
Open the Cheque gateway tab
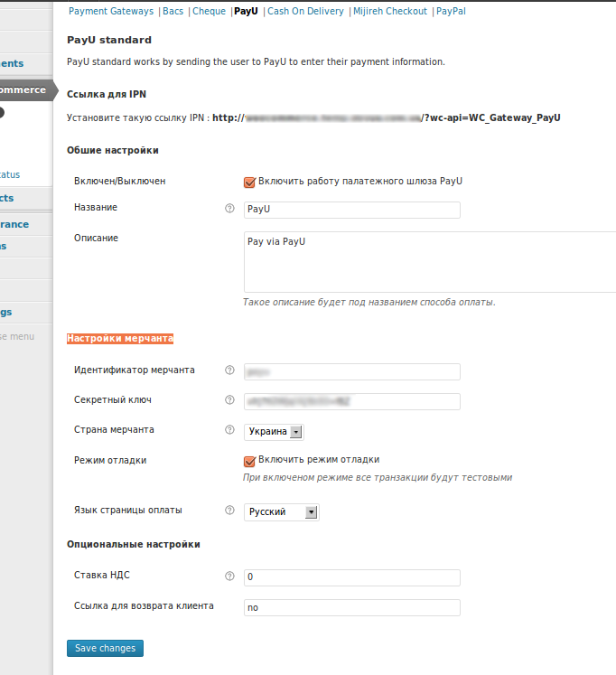tap(209, 11)
